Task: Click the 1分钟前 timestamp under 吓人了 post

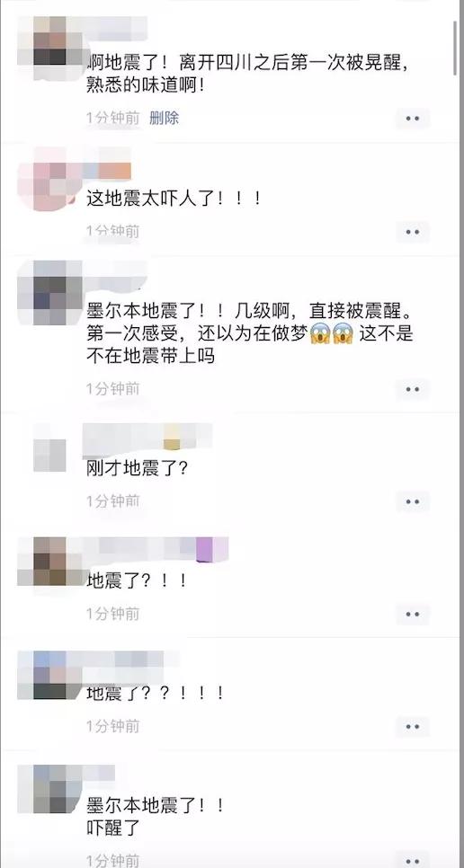Action: click(113, 231)
